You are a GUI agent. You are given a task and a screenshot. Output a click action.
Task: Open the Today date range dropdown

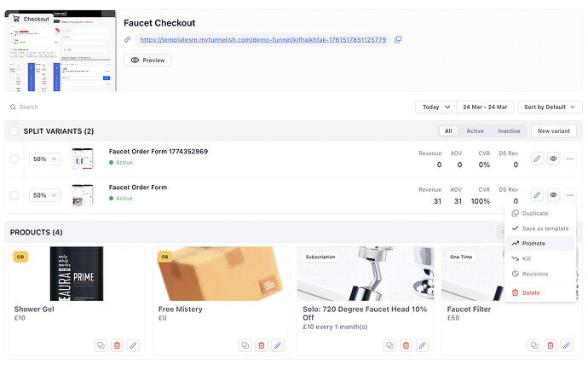435,107
